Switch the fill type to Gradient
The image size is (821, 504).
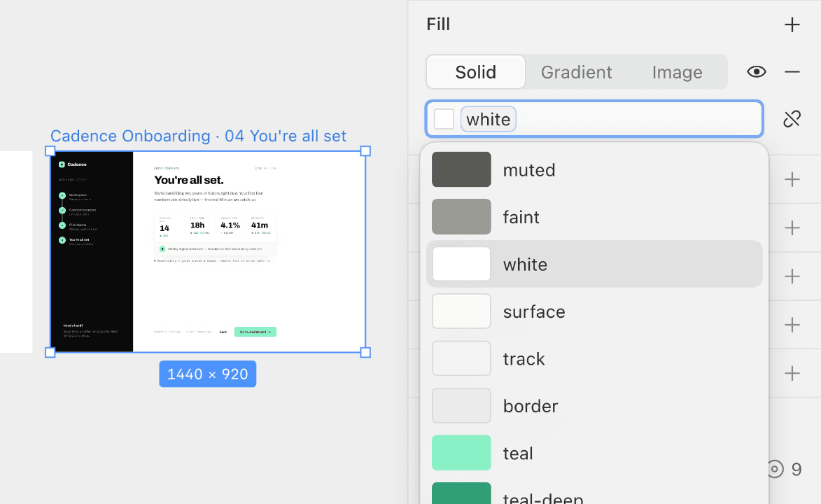576,72
